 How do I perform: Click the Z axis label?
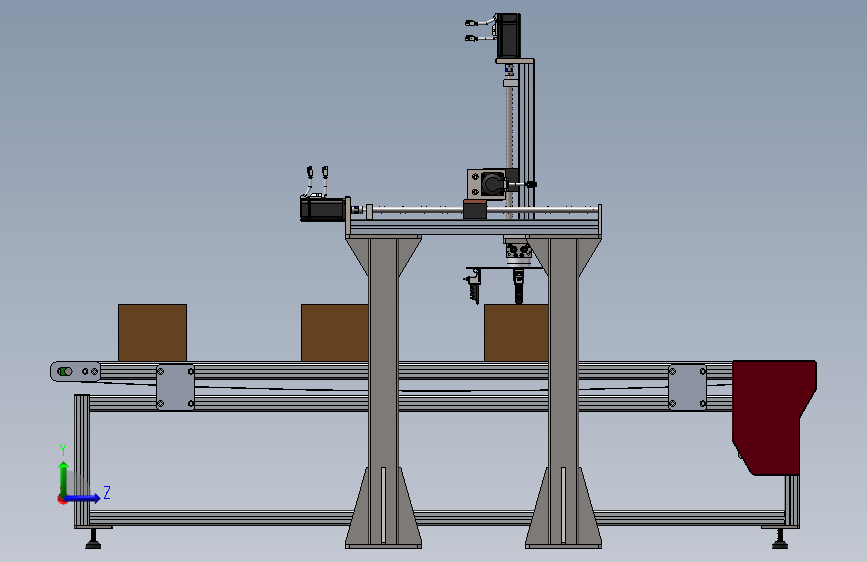pos(107,492)
